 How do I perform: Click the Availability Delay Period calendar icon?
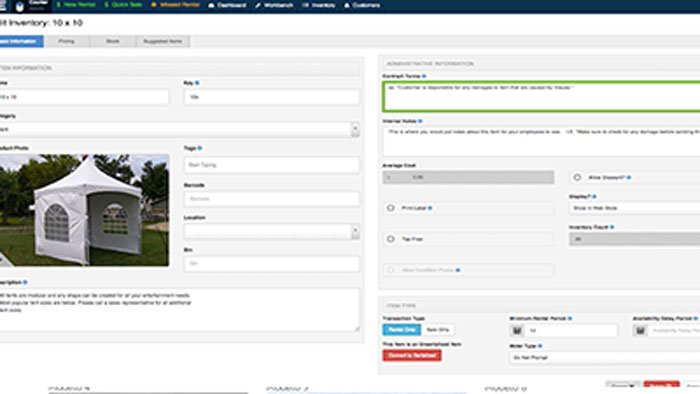click(640, 331)
